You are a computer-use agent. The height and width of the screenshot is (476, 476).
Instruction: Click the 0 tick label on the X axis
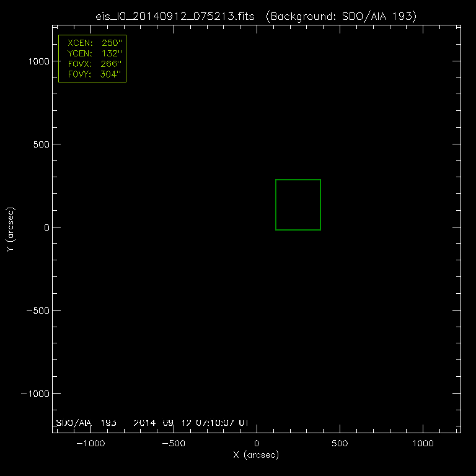click(257, 444)
